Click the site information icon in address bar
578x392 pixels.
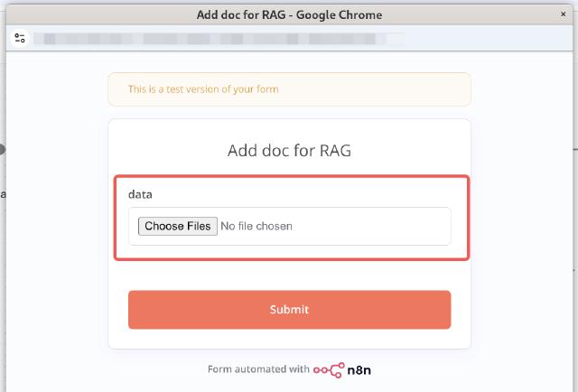[x=20, y=39]
